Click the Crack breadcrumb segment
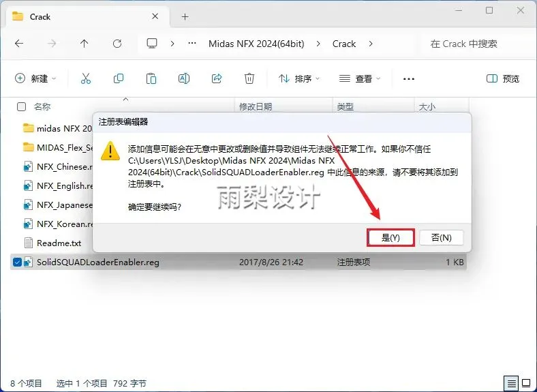 [344, 44]
